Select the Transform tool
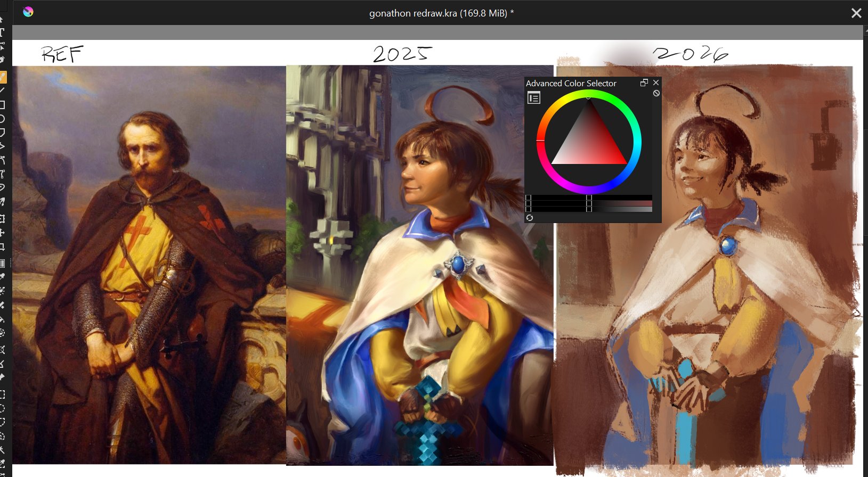Viewport: 868px width, 477px height. [2, 219]
